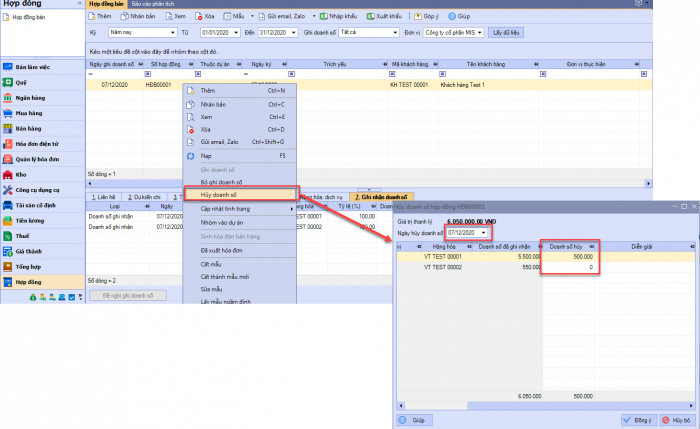The image size is (700, 429).
Task: Click the Thêm toolbar button
Action: 100,17
